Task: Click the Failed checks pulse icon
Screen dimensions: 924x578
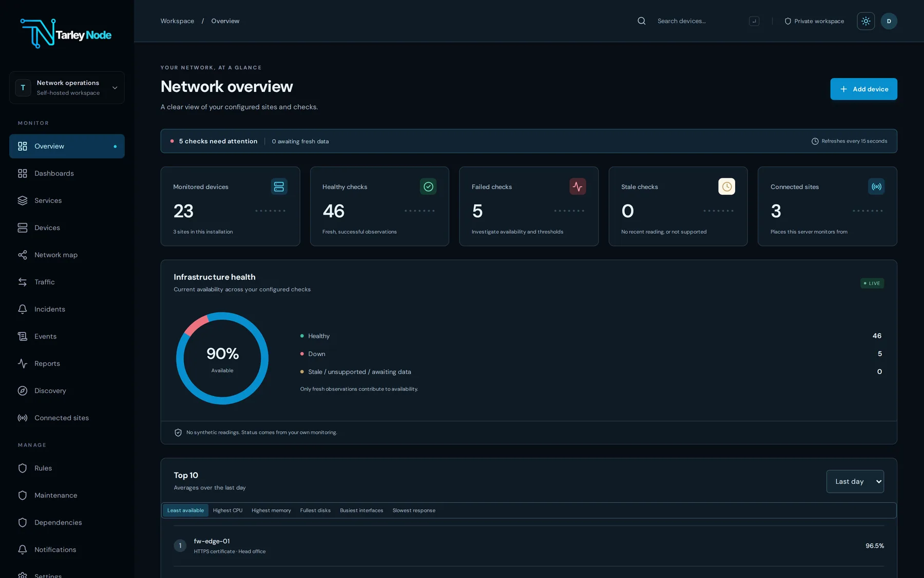Action: (x=577, y=187)
